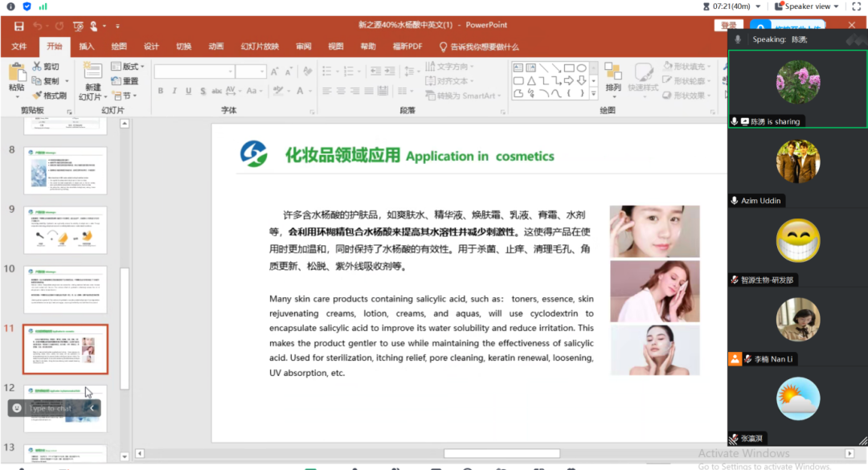Expand the shapes gallery more arrow
Screen dimensions: 868x470
click(596, 94)
